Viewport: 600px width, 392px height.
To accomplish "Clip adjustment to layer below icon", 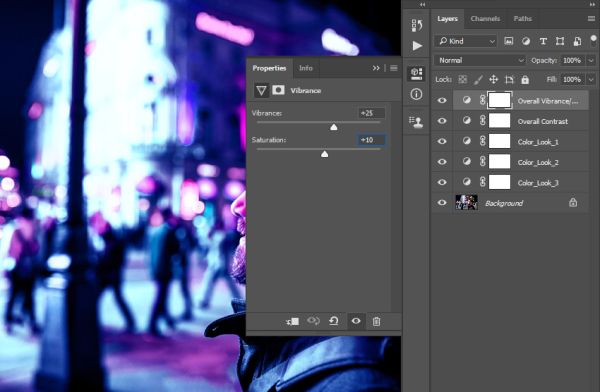I will (x=293, y=322).
